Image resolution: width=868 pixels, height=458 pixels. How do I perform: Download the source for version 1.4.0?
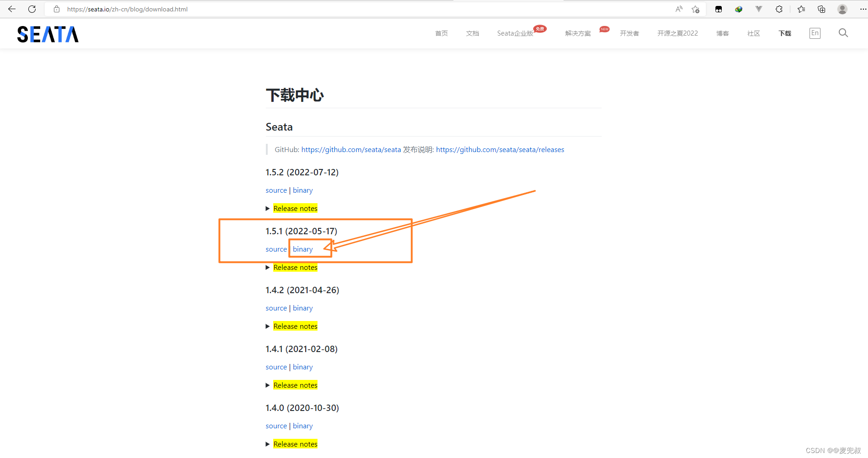(x=276, y=426)
